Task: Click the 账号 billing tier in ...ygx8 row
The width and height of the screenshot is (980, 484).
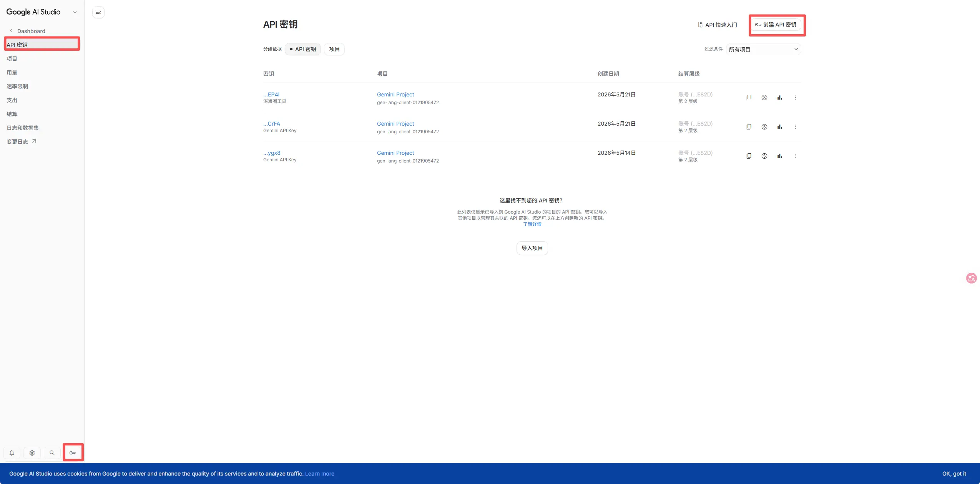Action: click(x=695, y=153)
